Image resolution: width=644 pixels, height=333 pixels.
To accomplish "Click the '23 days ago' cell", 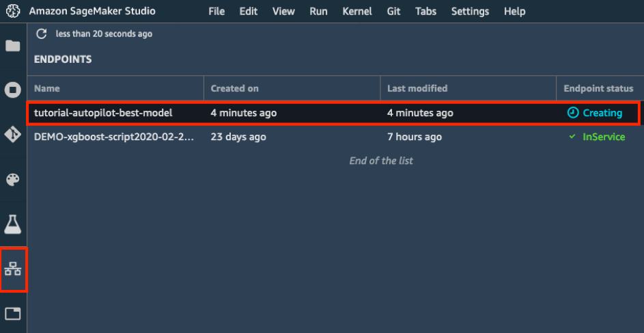I will pos(238,137).
